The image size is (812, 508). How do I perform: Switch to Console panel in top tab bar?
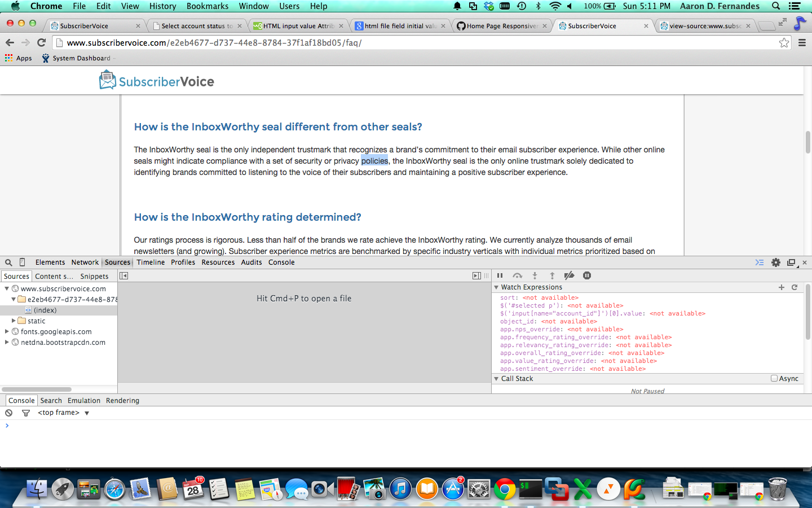(x=281, y=262)
